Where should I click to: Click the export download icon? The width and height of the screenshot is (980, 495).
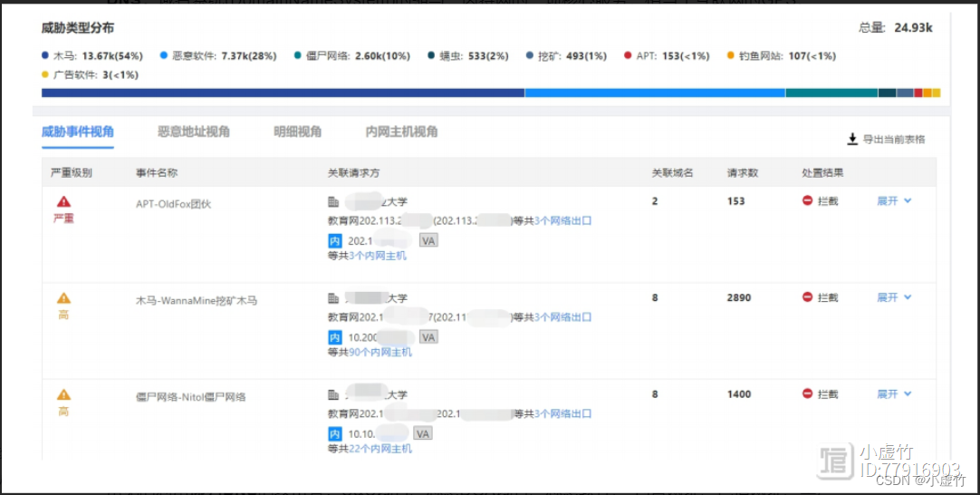[852, 139]
